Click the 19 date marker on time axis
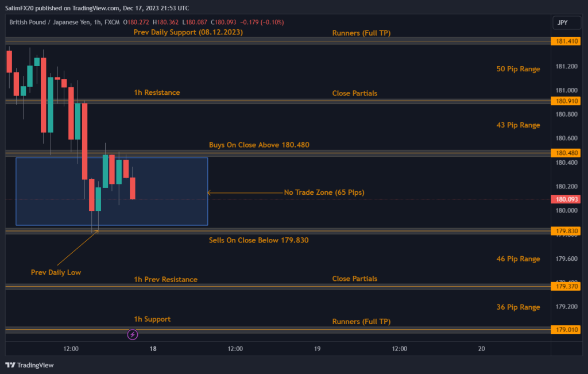The width and height of the screenshot is (588, 374). (x=317, y=348)
